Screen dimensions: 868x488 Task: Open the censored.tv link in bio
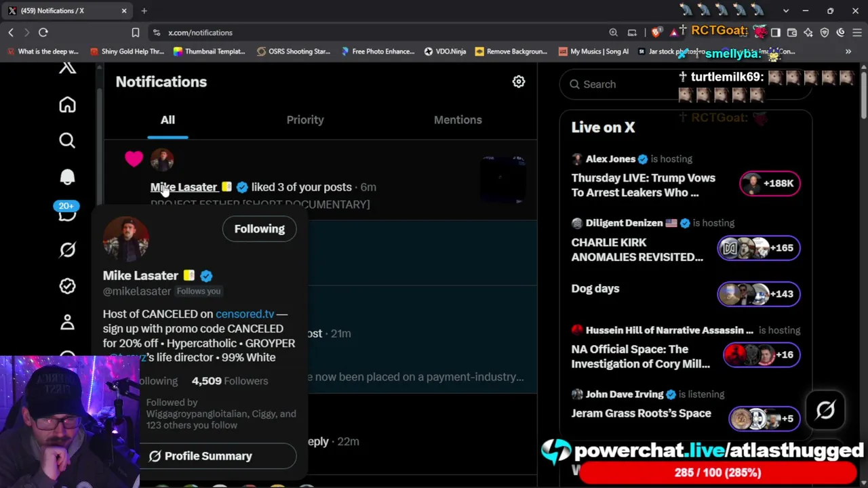click(x=245, y=314)
